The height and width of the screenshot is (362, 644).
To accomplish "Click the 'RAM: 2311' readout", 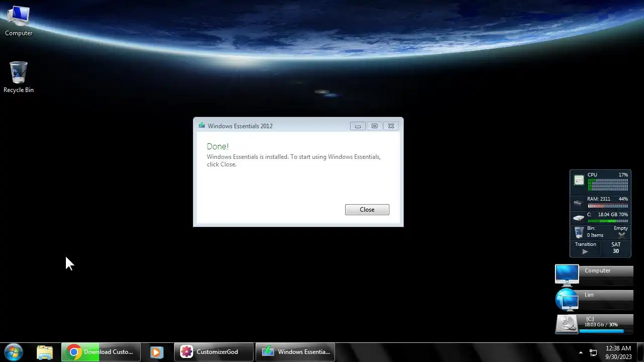I will (x=599, y=199).
